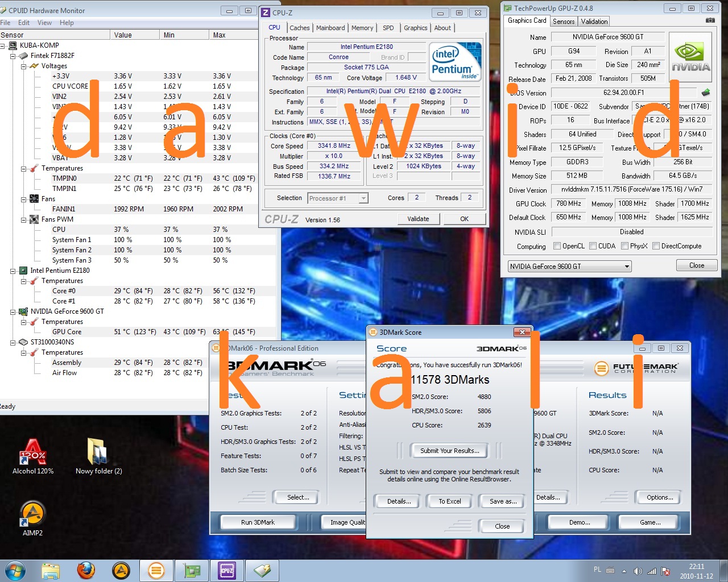
Task: Open the About tab in CPU-Z
Action: (442, 28)
